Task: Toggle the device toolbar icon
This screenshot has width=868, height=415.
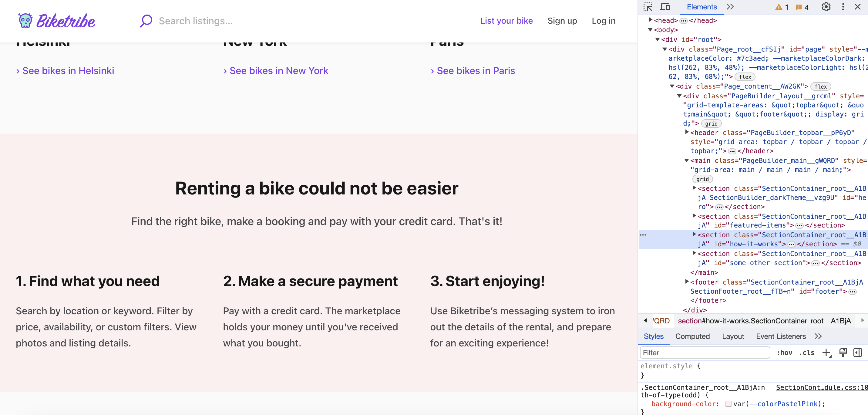Action: [664, 7]
